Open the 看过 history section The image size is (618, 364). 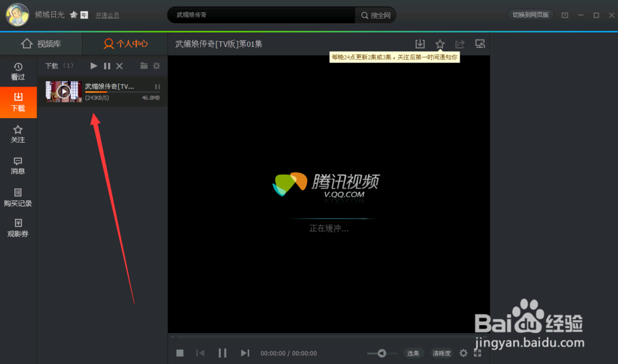tap(18, 71)
